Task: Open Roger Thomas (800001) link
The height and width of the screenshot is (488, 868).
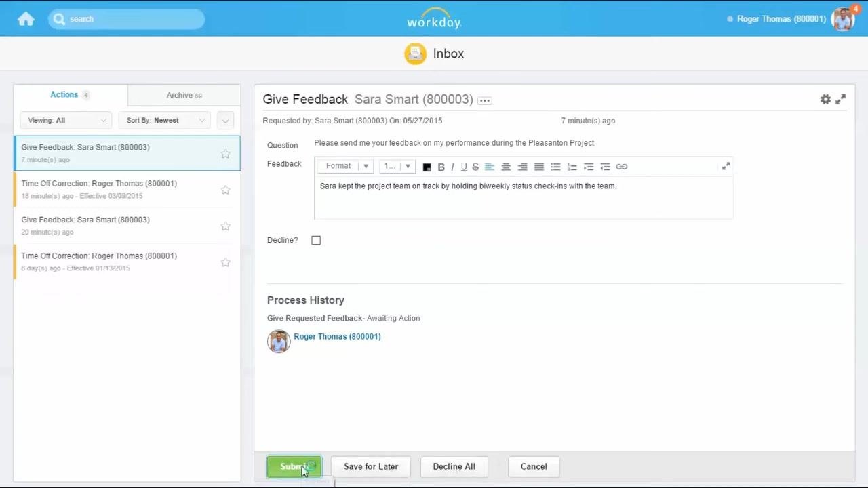Action: [x=337, y=337]
